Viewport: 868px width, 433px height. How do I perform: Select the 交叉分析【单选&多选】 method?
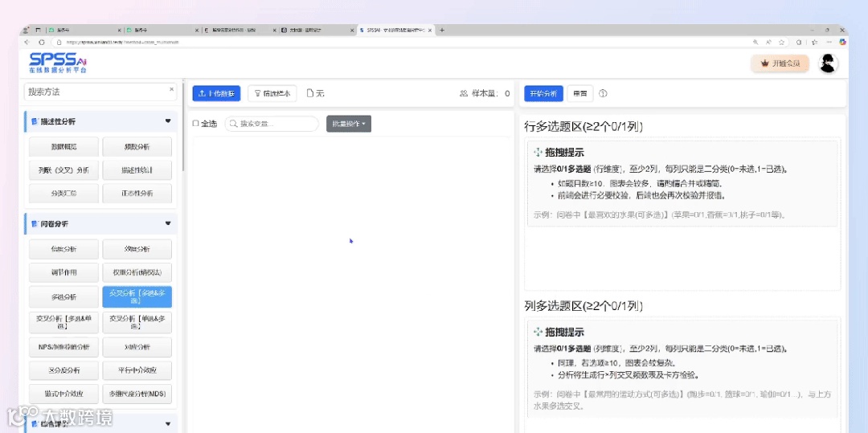tap(137, 322)
